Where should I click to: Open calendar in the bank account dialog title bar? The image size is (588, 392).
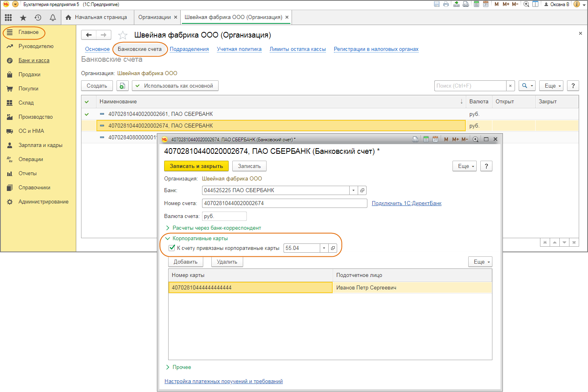(x=435, y=139)
